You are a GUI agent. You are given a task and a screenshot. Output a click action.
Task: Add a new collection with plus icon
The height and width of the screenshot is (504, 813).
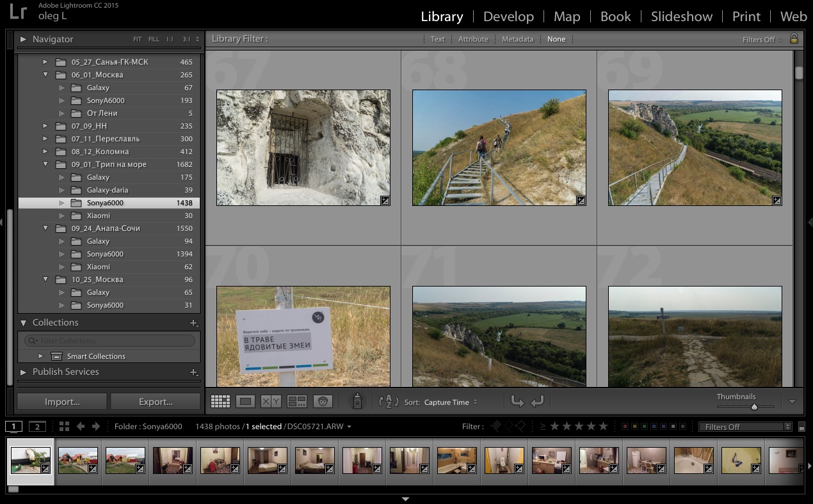(193, 323)
